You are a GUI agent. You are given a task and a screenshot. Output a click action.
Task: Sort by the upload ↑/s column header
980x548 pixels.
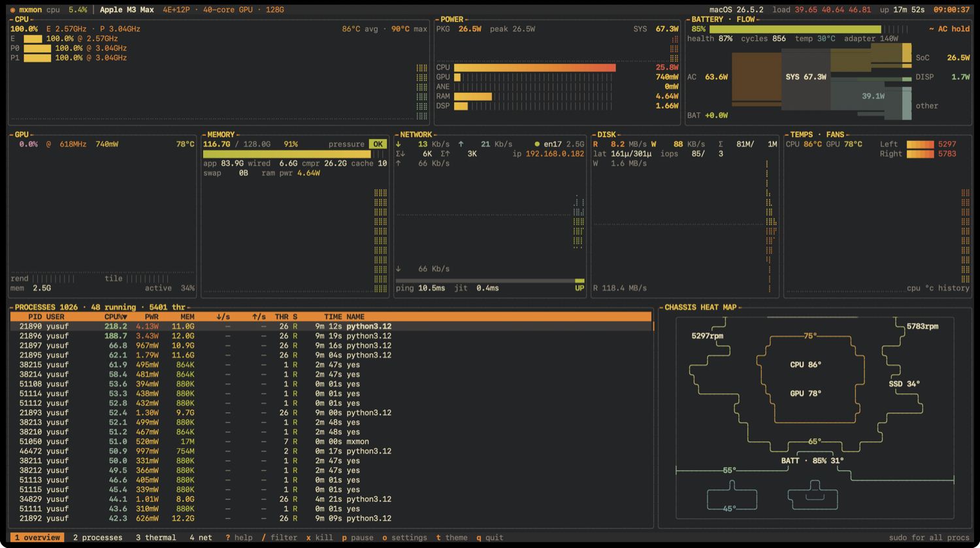(259, 317)
